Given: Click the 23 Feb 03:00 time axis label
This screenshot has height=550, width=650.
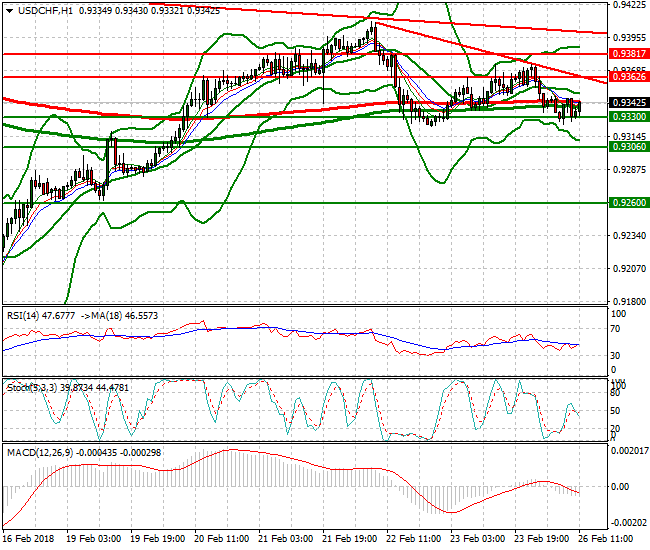Looking at the screenshot, I should [478, 539].
